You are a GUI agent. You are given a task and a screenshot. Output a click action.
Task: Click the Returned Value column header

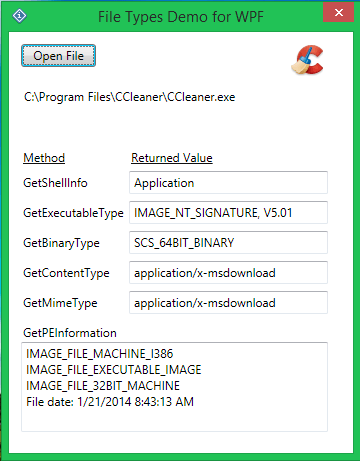(172, 158)
